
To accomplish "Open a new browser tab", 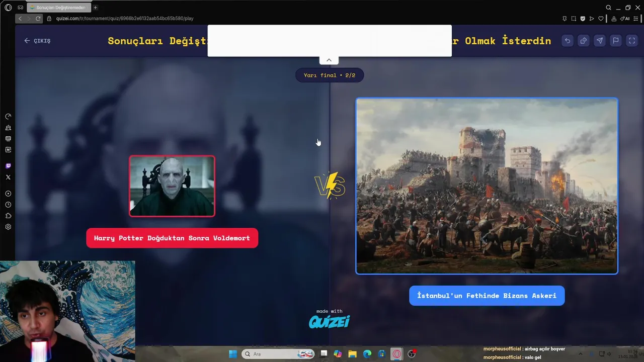I will pyautogui.click(x=95, y=8).
